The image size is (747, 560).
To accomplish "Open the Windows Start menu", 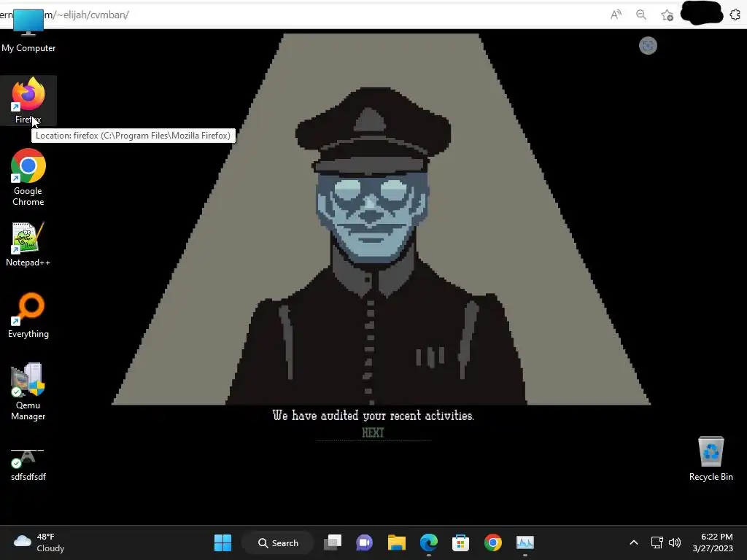I will (222, 542).
